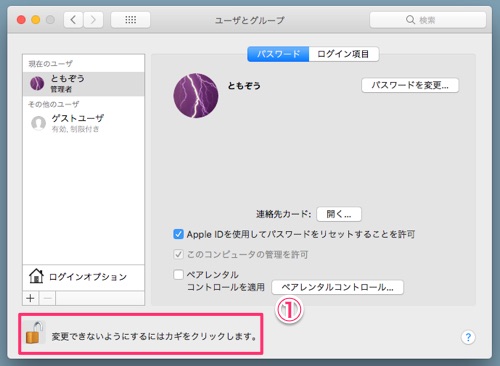Switch to the ログイン項目 tab

[344, 54]
